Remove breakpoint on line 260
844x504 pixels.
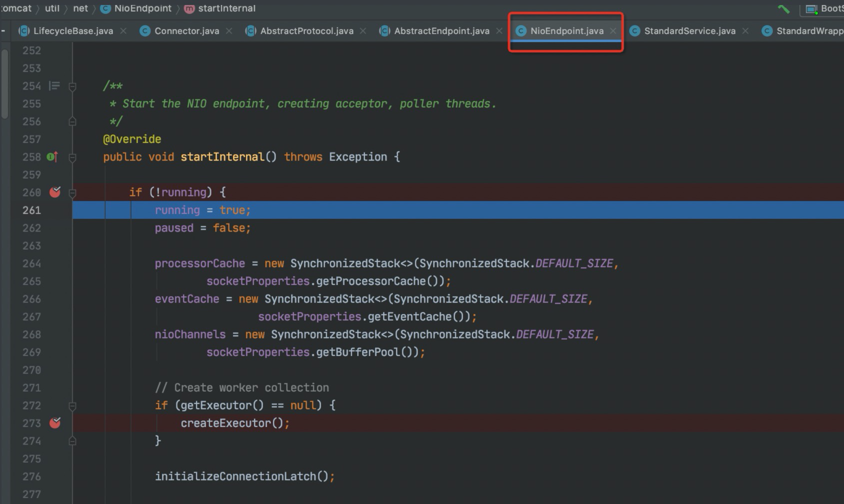click(x=55, y=192)
